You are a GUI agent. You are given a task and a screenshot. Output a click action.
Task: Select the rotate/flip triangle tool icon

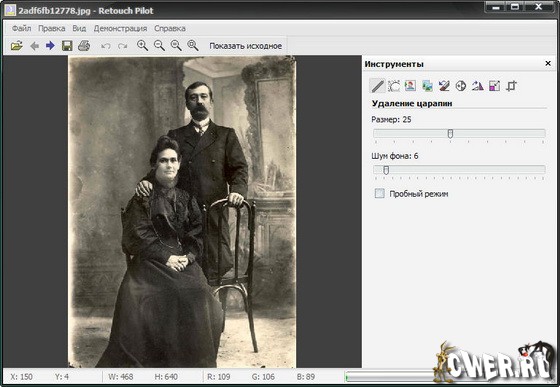click(x=478, y=86)
